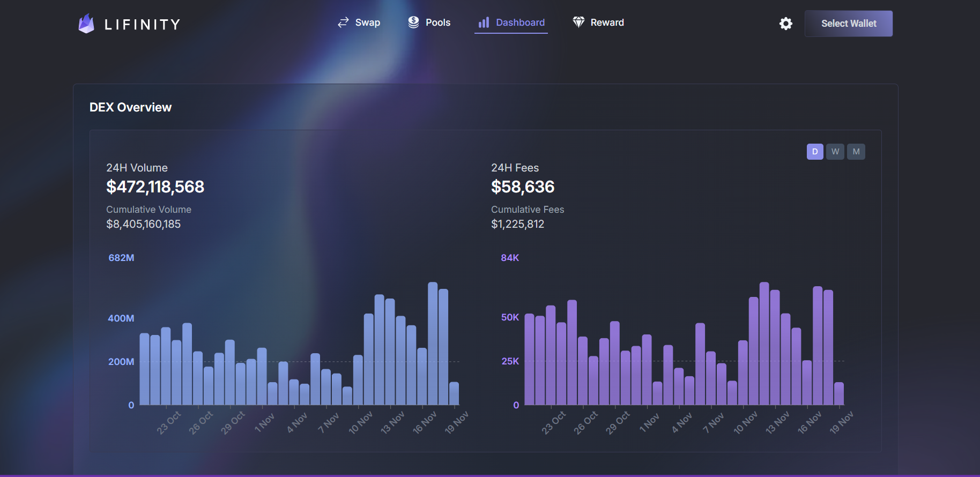Click 10 Nov label on fees chart
Screen dimensions: 980x477
tap(746, 422)
